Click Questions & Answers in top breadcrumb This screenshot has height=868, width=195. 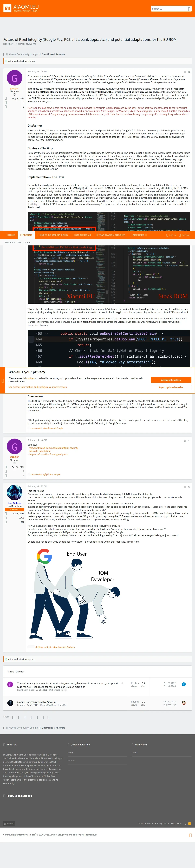(53, 54)
